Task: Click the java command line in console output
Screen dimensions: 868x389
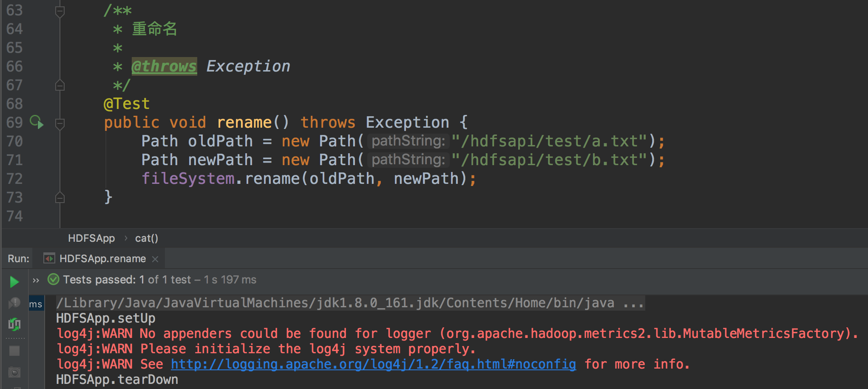Action: [350, 303]
